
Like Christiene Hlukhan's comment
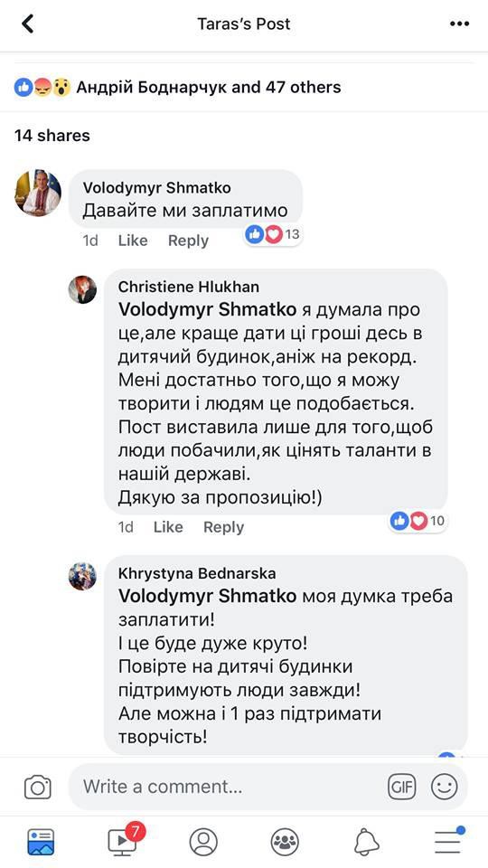[168, 527]
